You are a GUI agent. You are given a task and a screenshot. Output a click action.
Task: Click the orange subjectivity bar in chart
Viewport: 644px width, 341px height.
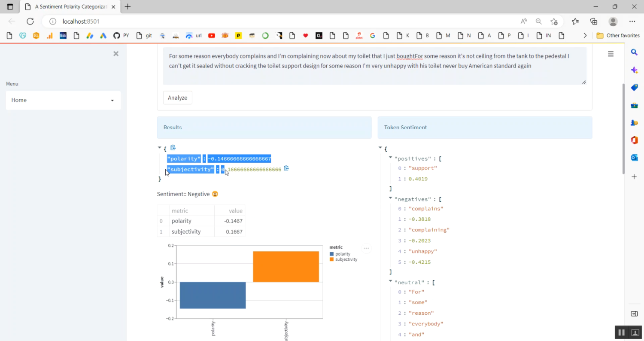point(286,266)
